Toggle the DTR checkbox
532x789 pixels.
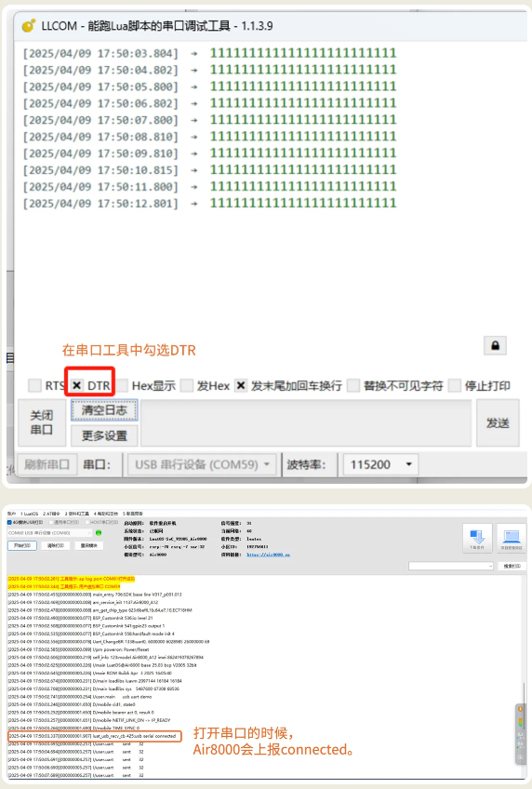tap(77, 385)
